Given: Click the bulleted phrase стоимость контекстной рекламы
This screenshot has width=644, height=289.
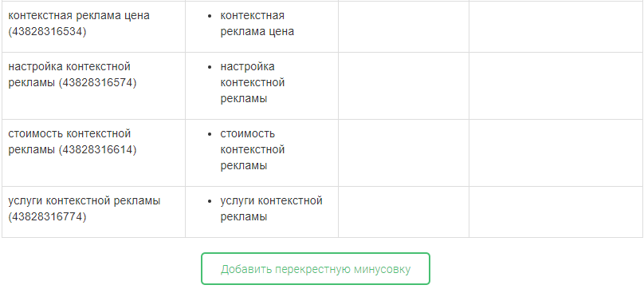Looking at the screenshot, I should (x=253, y=150).
